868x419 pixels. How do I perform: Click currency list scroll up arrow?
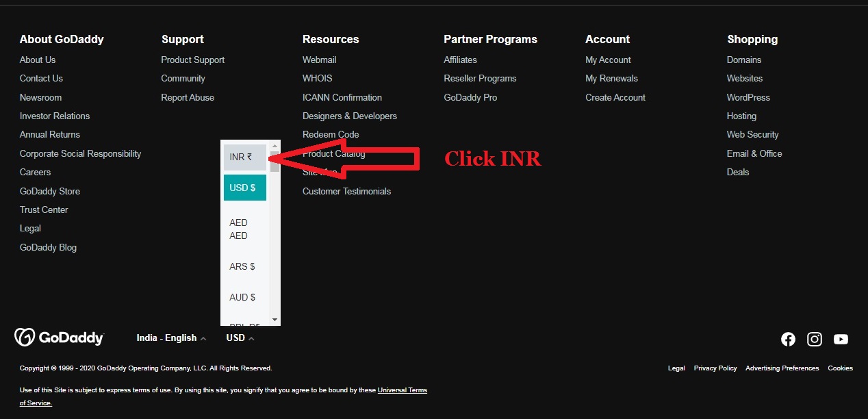pyautogui.click(x=275, y=146)
